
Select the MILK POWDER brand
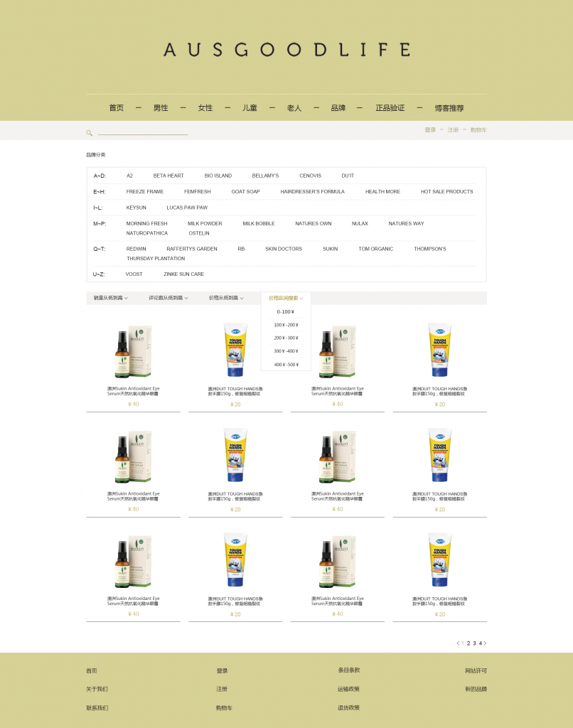tap(205, 223)
